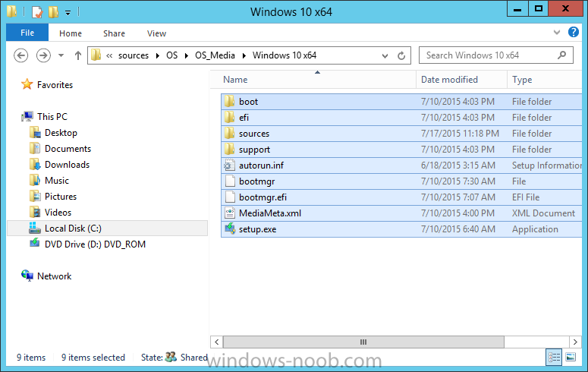Select the file name autorun.inf
Image resolution: width=588 pixels, height=372 pixels.
coord(261,166)
